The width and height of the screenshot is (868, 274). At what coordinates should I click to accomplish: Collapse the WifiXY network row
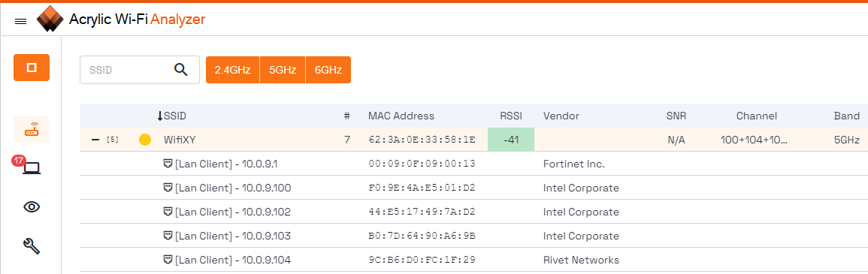(x=95, y=140)
